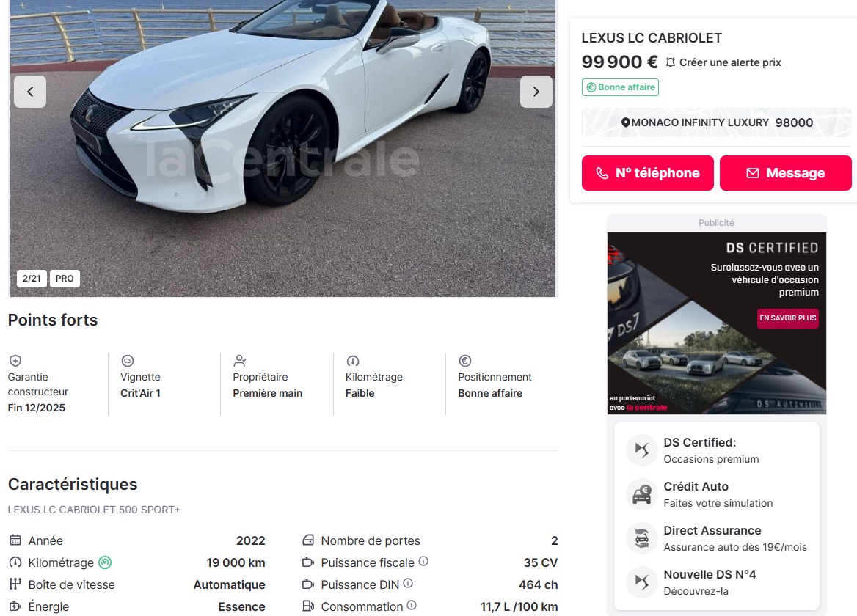The image size is (857, 616).
Task: Click the main Lexus LC photo
Action: pos(282,149)
